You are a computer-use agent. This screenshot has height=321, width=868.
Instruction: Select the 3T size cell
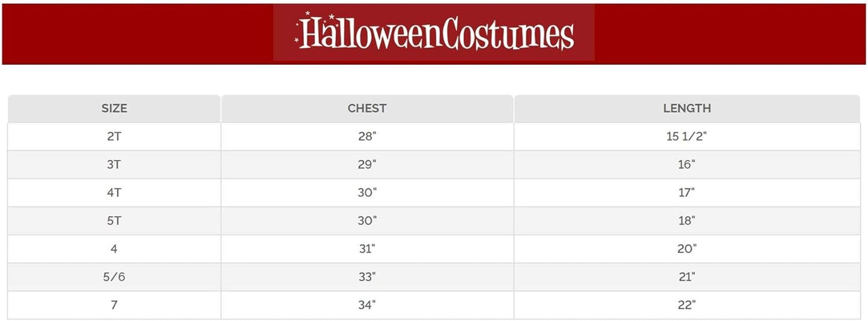114,164
